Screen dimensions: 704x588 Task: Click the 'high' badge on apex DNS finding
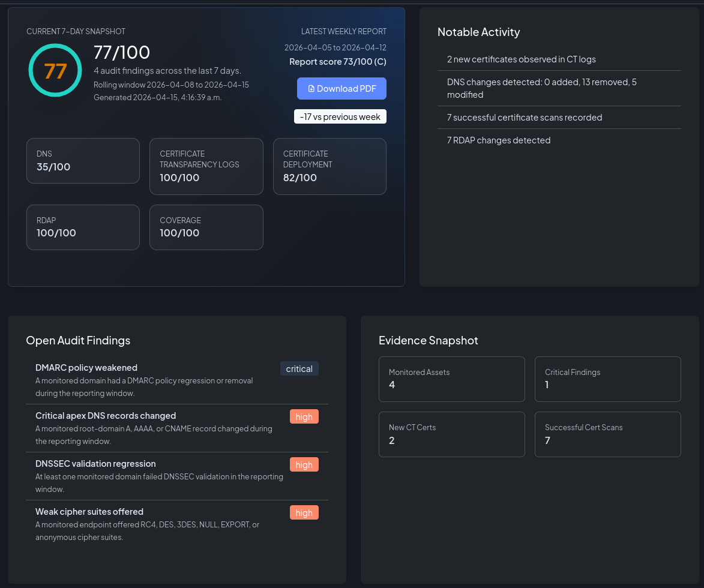click(x=304, y=416)
